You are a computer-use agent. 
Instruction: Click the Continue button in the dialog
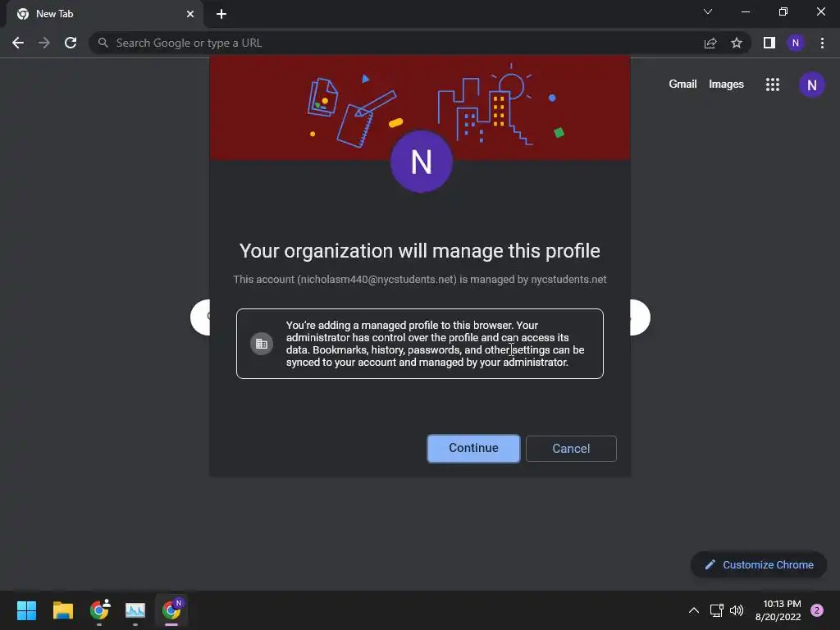473,448
